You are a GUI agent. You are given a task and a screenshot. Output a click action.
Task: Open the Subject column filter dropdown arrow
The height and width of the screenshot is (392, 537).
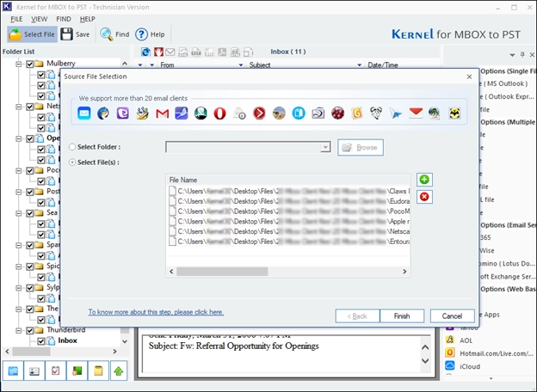[x=359, y=65]
